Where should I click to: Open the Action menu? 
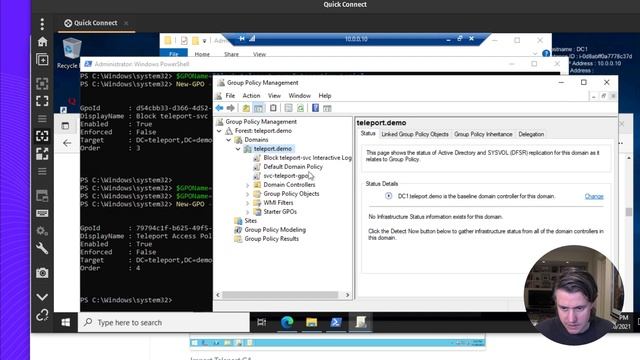251,96
